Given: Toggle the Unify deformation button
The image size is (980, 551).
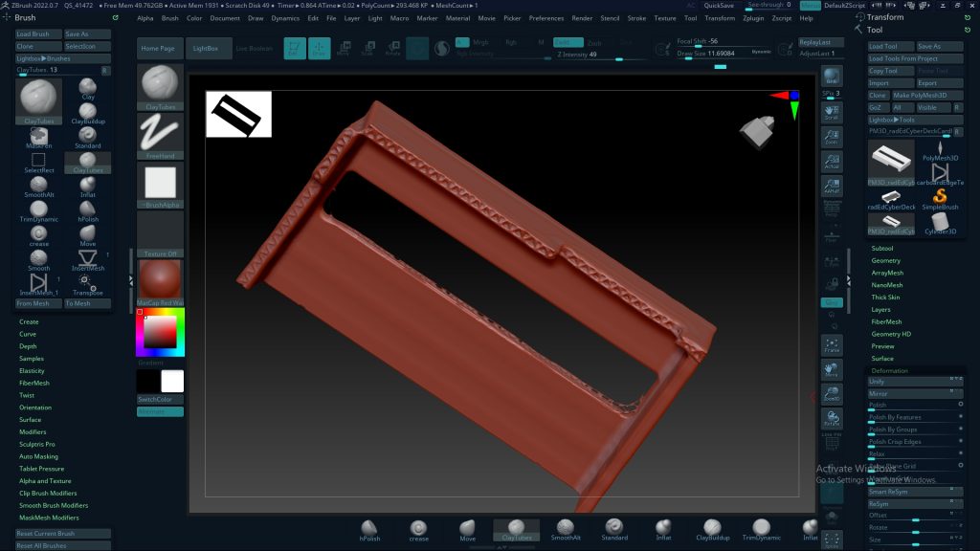Looking at the screenshot, I should [915, 381].
